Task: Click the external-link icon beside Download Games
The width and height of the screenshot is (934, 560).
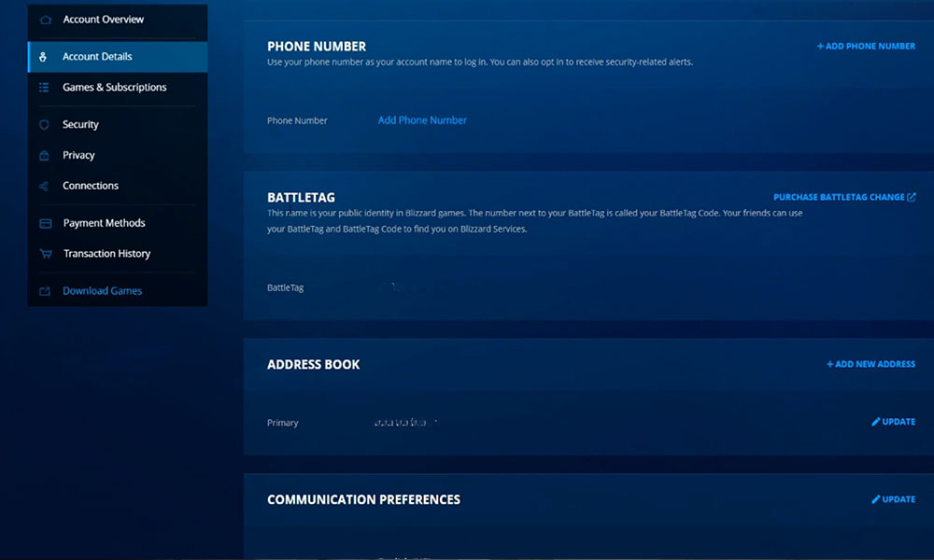Action: click(45, 291)
